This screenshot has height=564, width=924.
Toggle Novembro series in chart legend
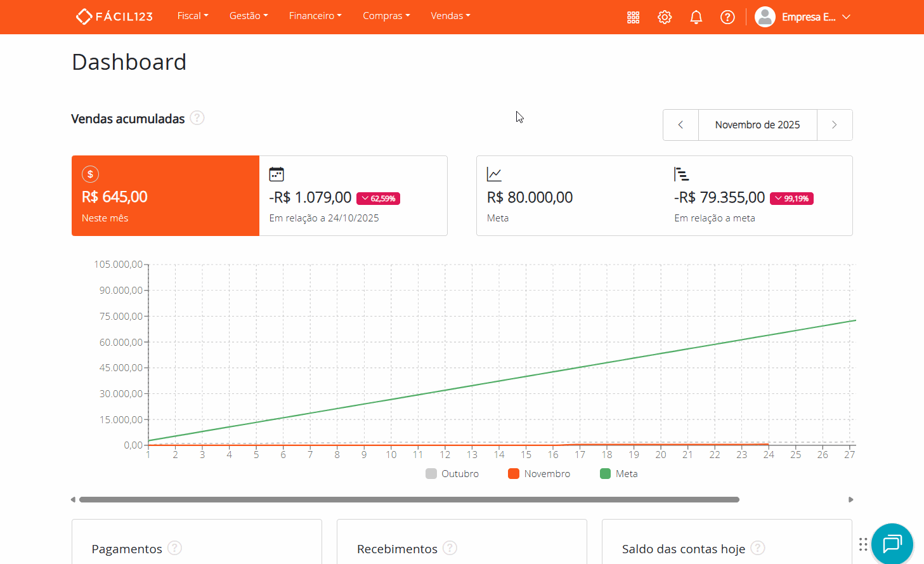539,474
